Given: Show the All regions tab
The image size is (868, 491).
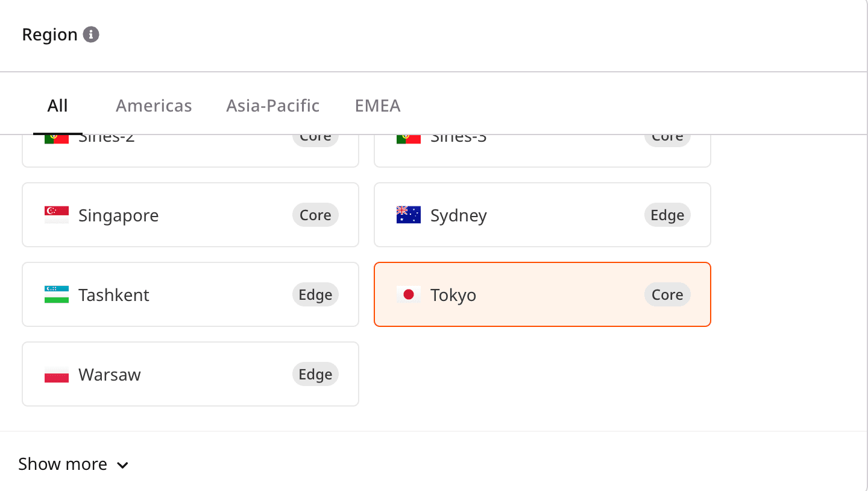Looking at the screenshot, I should (58, 106).
